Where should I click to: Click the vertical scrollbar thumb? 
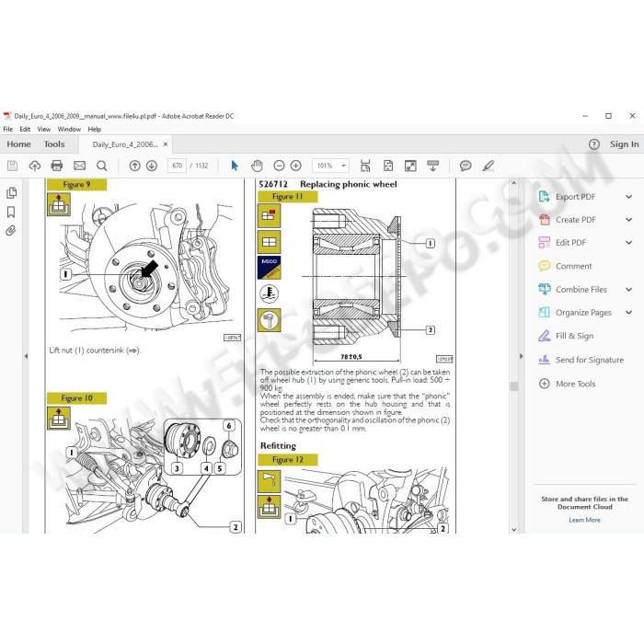(x=513, y=386)
